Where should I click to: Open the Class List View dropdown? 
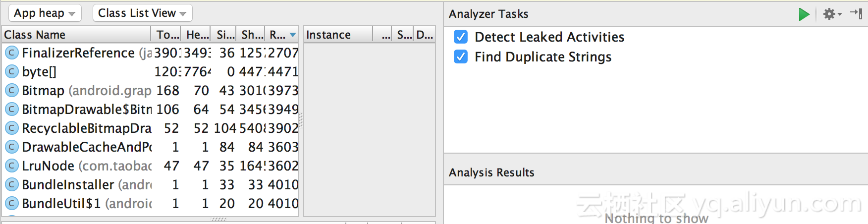click(x=142, y=13)
